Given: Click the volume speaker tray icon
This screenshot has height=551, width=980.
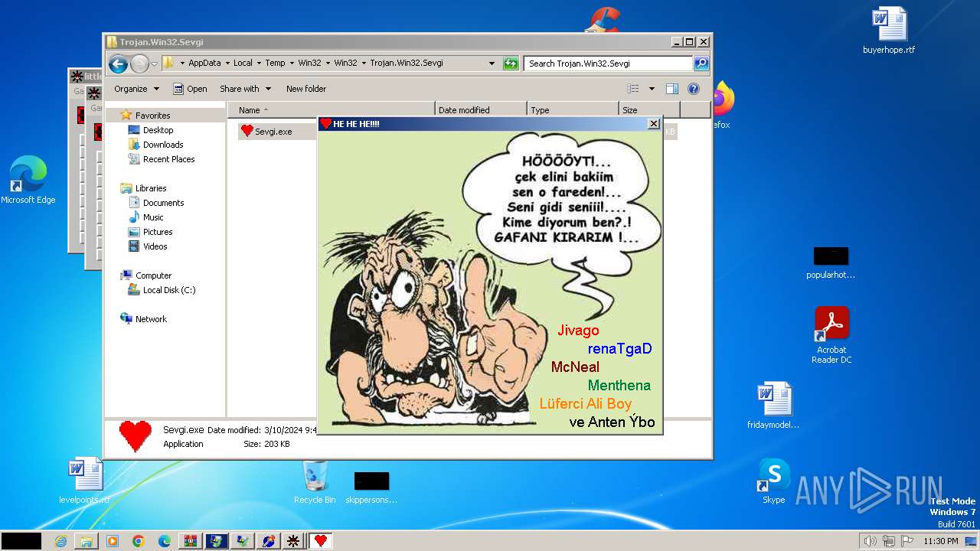Looking at the screenshot, I should tap(870, 541).
